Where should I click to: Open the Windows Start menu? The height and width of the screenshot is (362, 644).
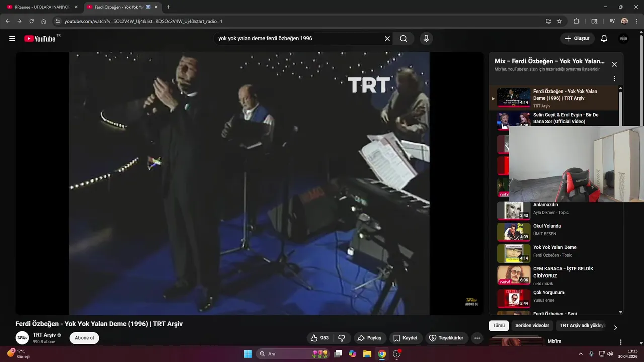[248, 354]
